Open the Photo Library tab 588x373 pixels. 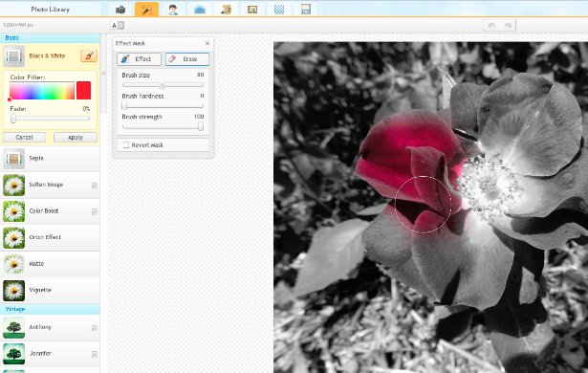pos(51,9)
